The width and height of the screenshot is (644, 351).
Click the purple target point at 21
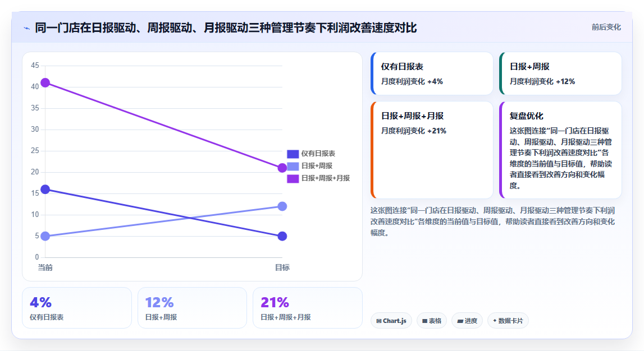pyautogui.click(x=282, y=168)
